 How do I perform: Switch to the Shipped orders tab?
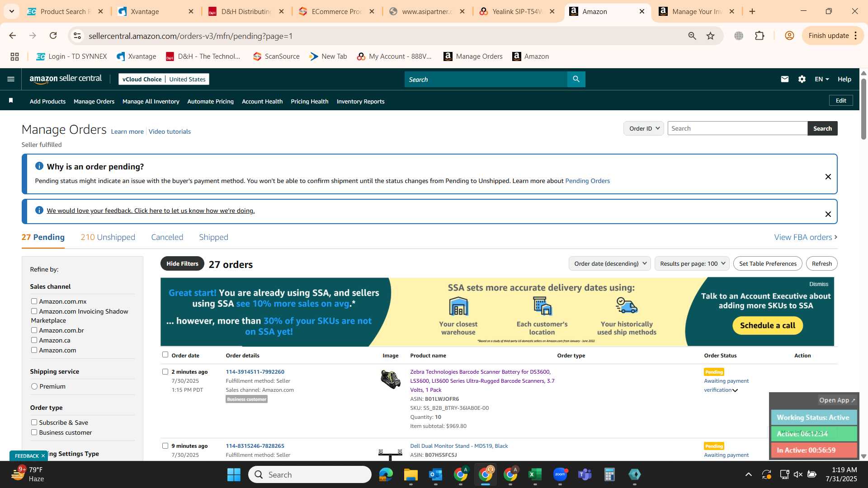pos(213,237)
